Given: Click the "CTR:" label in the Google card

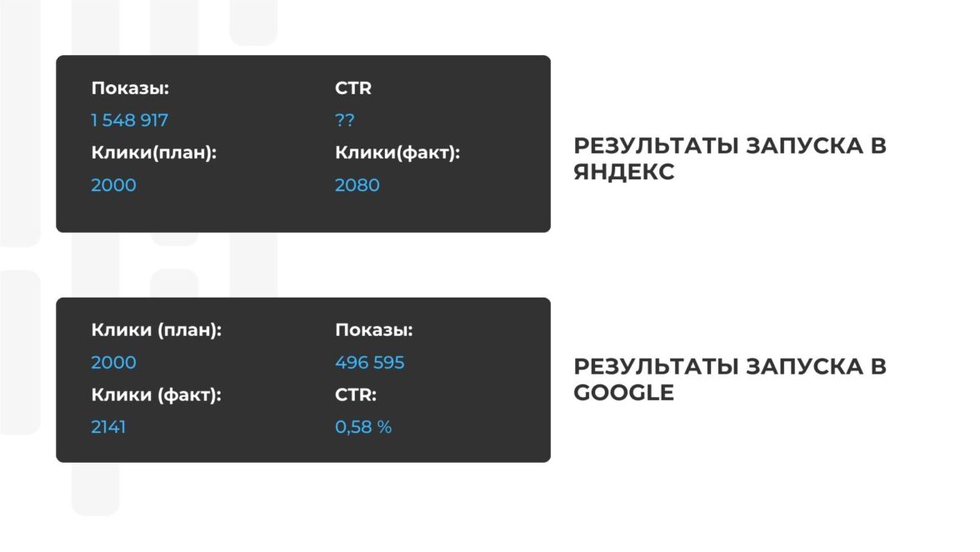Looking at the screenshot, I should (356, 395).
